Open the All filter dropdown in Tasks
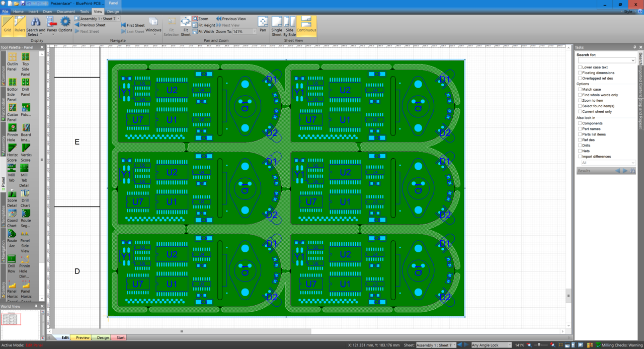This screenshot has height=349, width=644. (608, 163)
